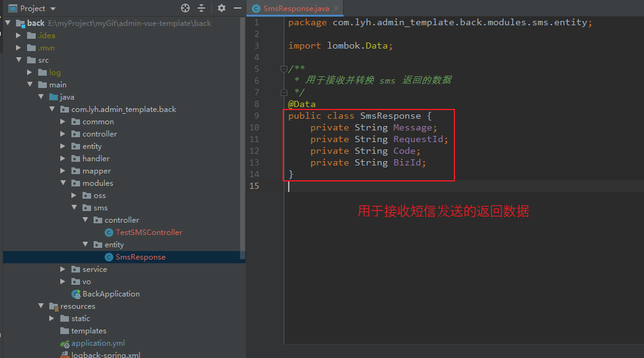Close the SmsResponse.java tab
644x358 pixels.
point(336,8)
